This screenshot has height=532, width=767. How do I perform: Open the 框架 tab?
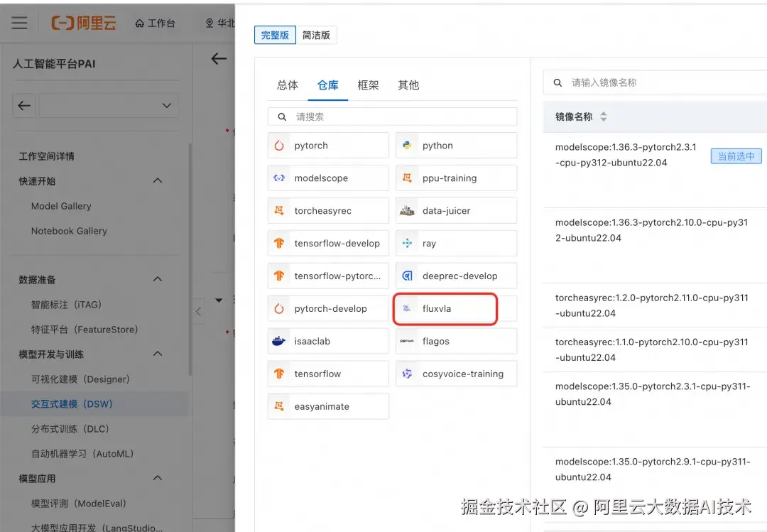pyautogui.click(x=368, y=85)
